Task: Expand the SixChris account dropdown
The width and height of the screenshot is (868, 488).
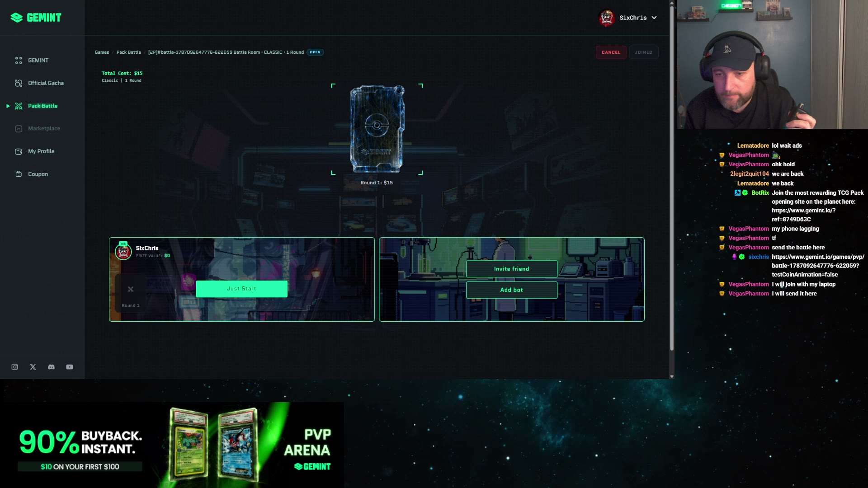Action: click(x=654, y=18)
